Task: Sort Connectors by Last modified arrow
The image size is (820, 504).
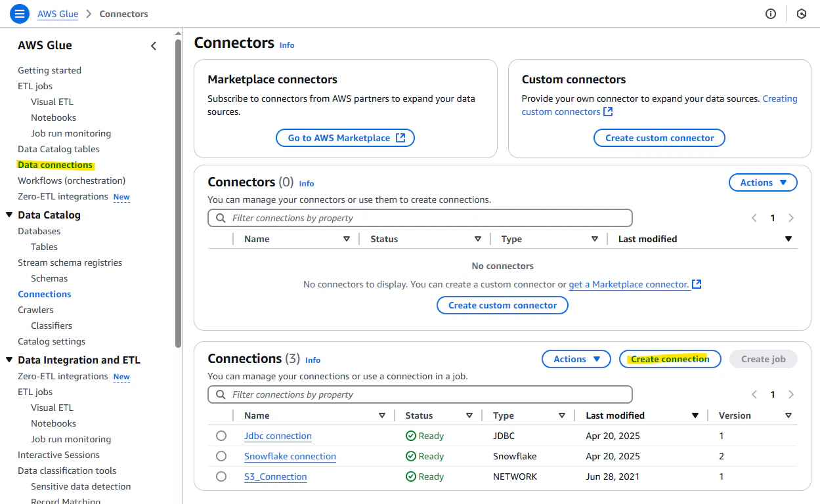Action: pos(788,239)
